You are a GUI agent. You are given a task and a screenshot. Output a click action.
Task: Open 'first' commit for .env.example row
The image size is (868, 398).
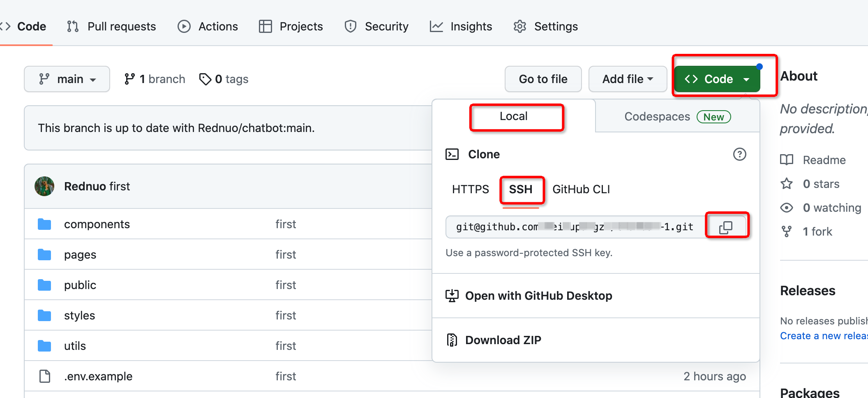click(x=286, y=376)
